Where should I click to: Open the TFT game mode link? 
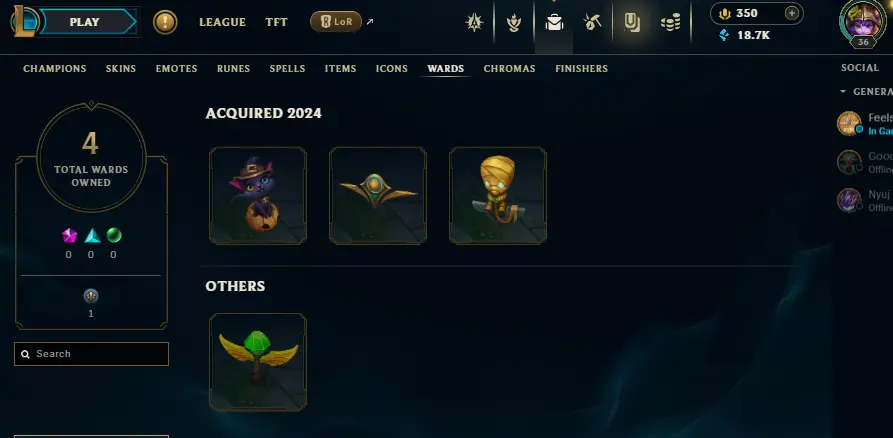pyautogui.click(x=276, y=22)
